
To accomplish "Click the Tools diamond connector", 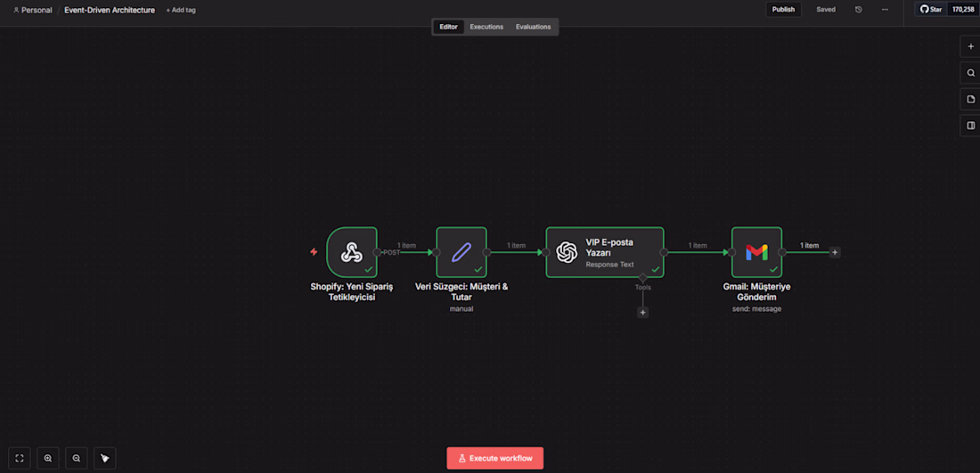I will [x=642, y=277].
